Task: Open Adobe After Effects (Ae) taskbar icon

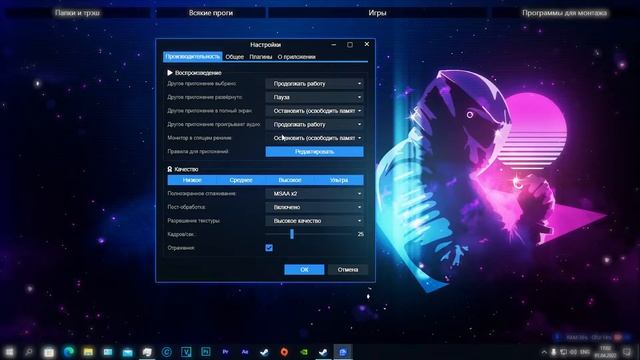Action: coord(244,351)
